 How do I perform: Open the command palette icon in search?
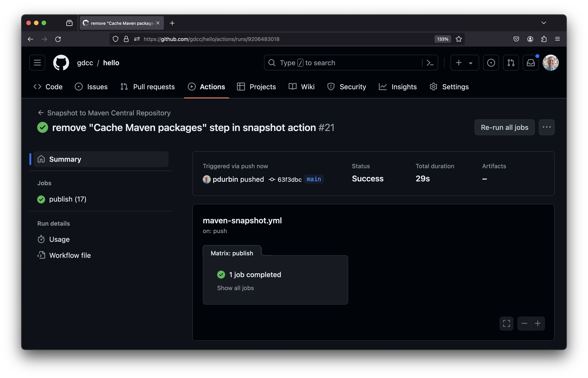pyautogui.click(x=430, y=63)
